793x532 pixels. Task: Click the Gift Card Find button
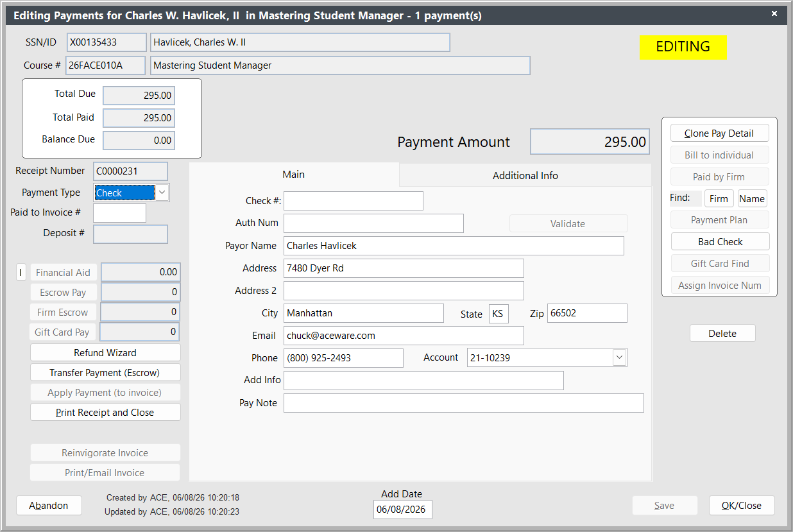pos(720,264)
